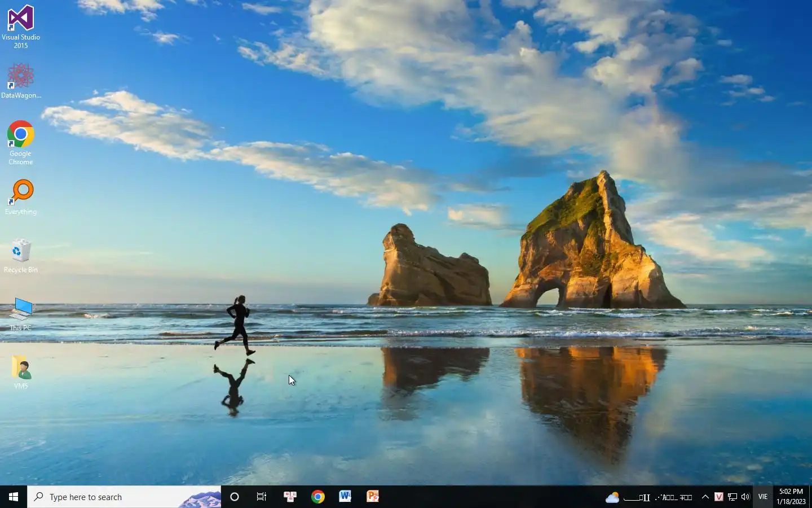812x508 pixels.
Task: Select the Everything search desktop icon
Action: coord(21,198)
